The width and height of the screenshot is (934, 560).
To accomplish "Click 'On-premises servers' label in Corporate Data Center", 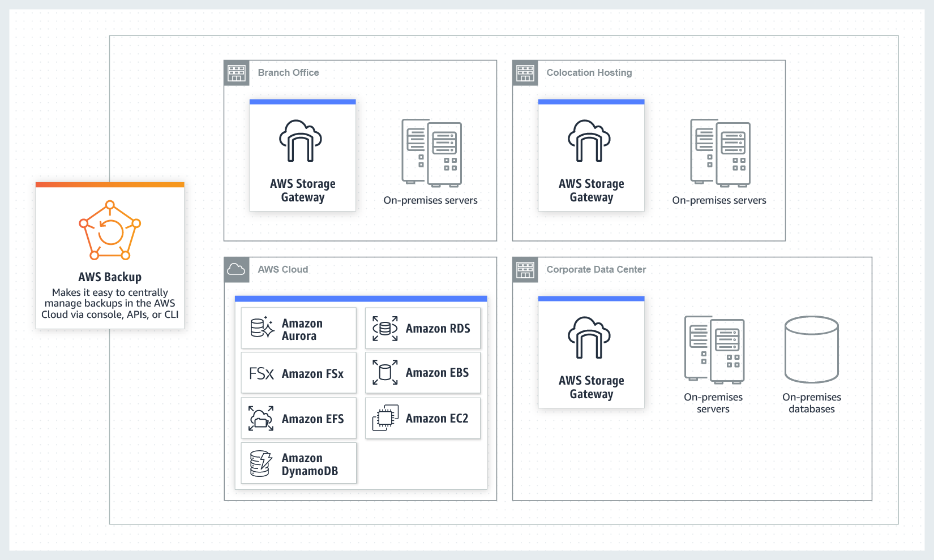I will pos(713,403).
